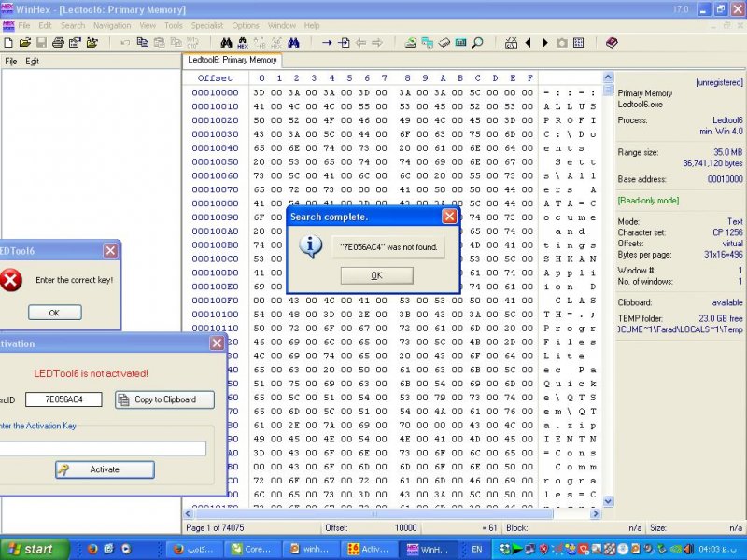Click the Go To Offset arrow icon

pos(327,43)
